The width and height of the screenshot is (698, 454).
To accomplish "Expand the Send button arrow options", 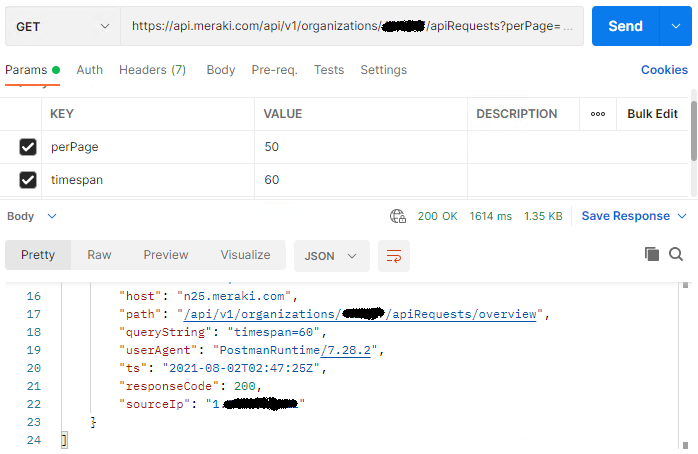I will [675, 26].
